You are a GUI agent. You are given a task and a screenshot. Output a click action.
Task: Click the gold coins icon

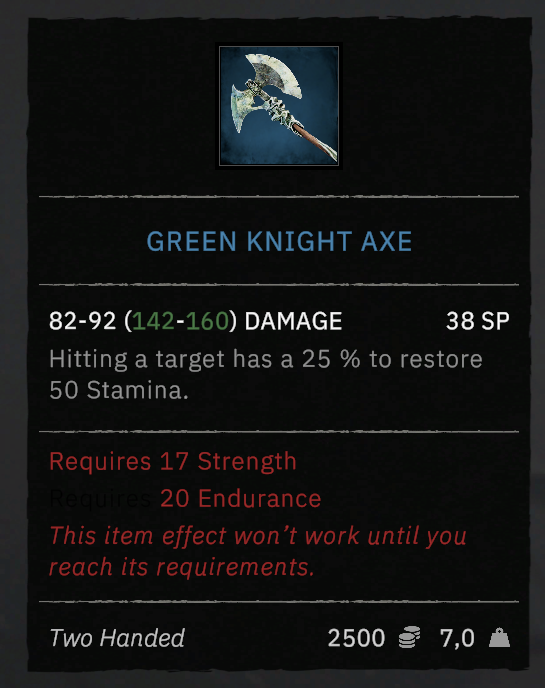409,637
